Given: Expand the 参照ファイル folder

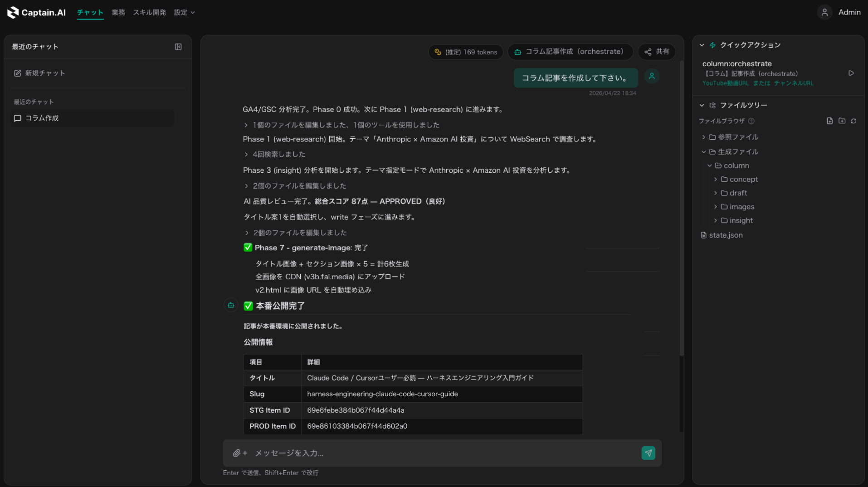Looking at the screenshot, I should (730, 137).
